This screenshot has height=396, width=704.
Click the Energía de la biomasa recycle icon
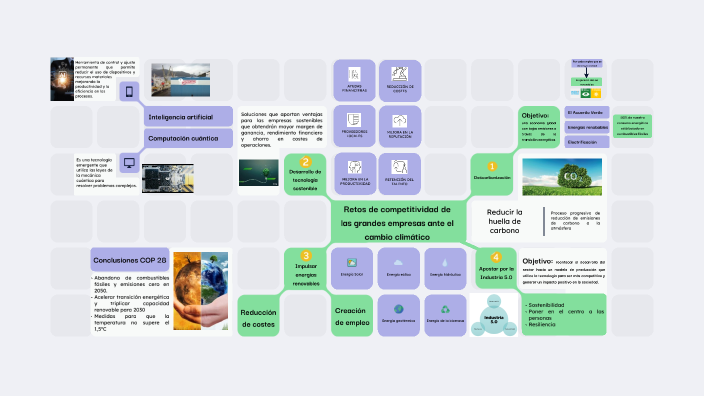[x=445, y=309]
